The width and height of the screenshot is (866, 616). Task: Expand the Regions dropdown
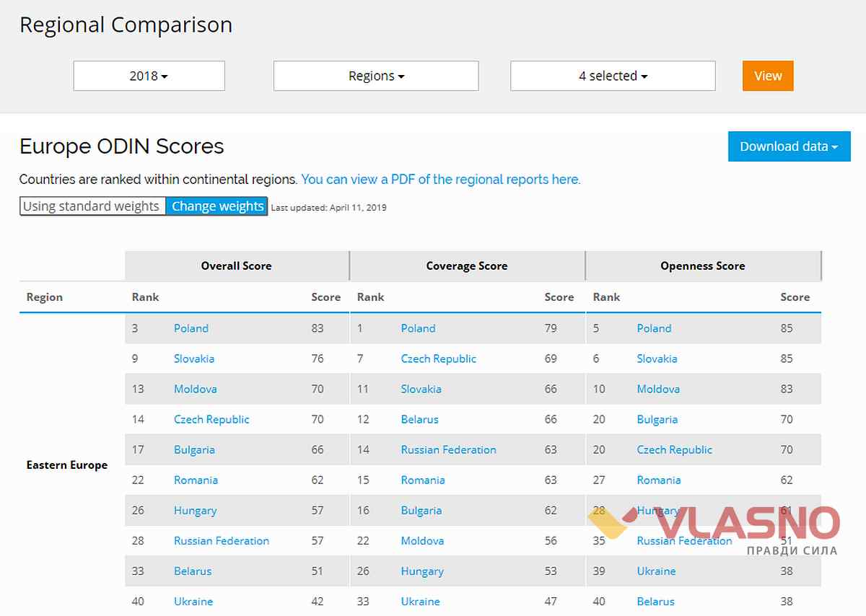[376, 76]
